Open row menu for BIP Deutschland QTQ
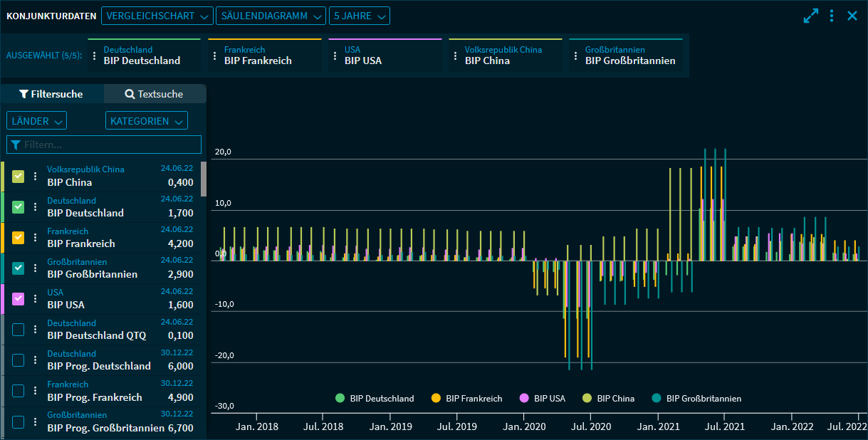The height and width of the screenshot is (440, 868). pyautogui.click(x=35, y=329)
